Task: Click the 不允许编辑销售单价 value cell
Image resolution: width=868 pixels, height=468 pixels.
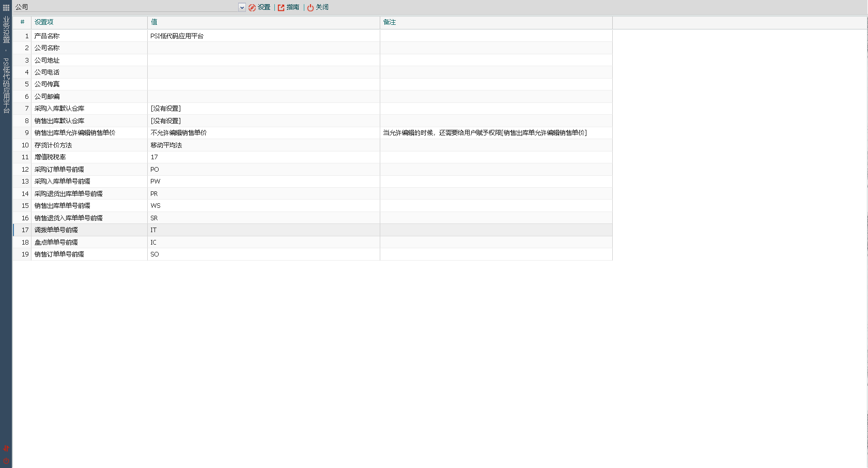Action: tap(179, 133)
